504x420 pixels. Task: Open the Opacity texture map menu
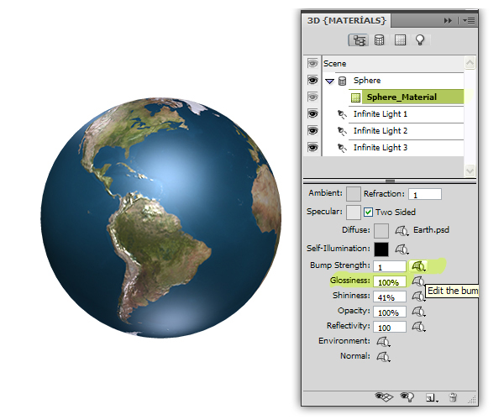(x=418, y=312)
